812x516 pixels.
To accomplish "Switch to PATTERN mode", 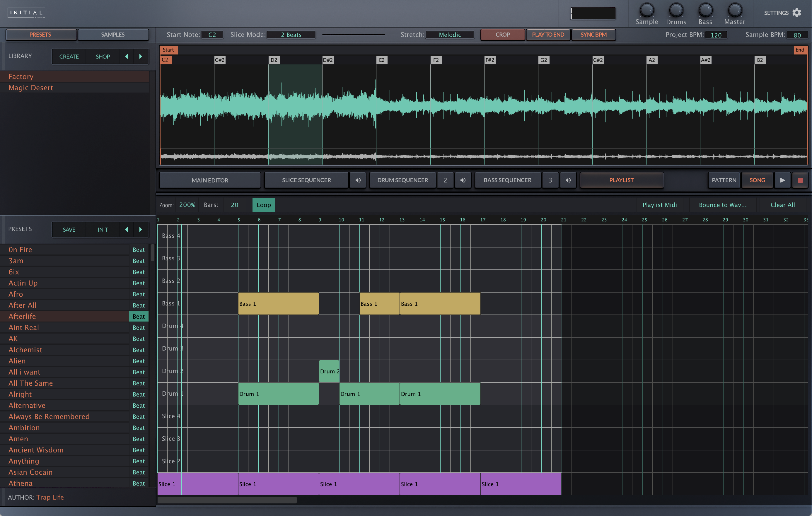I will [724, 180].
